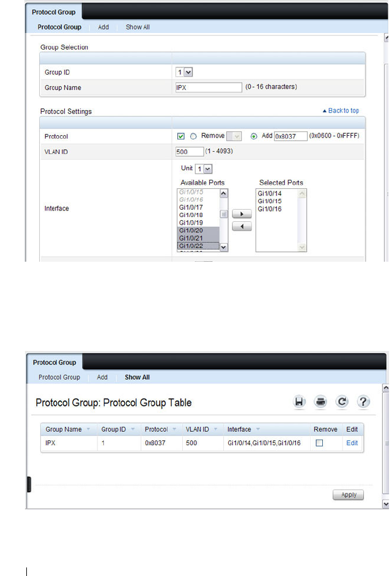
Task: Click the Back to top link
Action: [341, 111]
